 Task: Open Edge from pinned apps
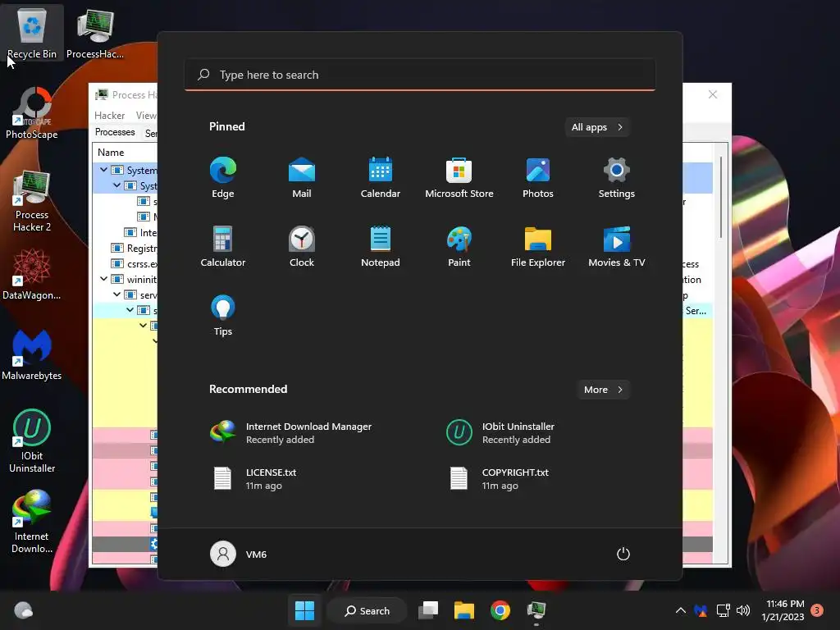223,178
